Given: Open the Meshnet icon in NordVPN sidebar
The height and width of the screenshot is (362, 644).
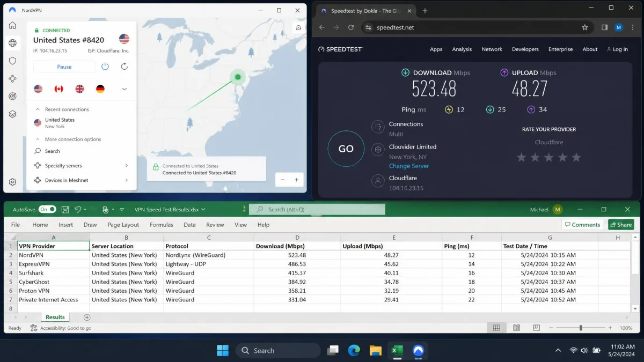Looking at the screenshot, I should coord(13,78).
